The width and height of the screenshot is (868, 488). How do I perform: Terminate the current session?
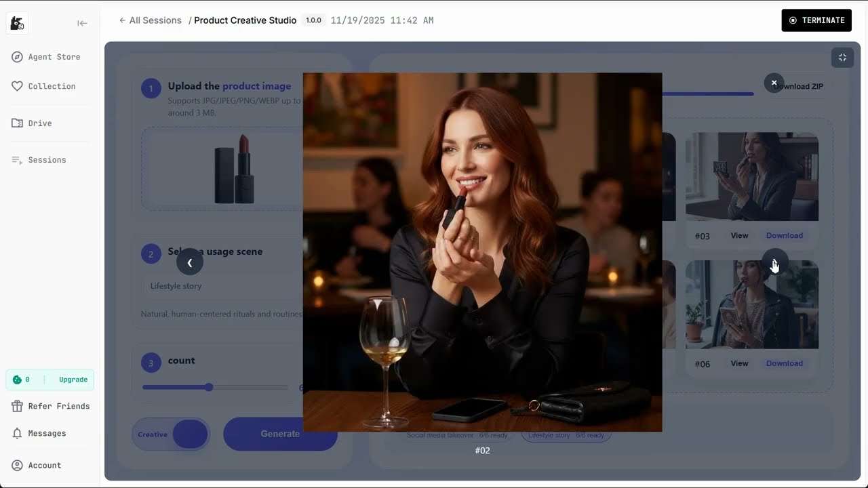[816, 20]
